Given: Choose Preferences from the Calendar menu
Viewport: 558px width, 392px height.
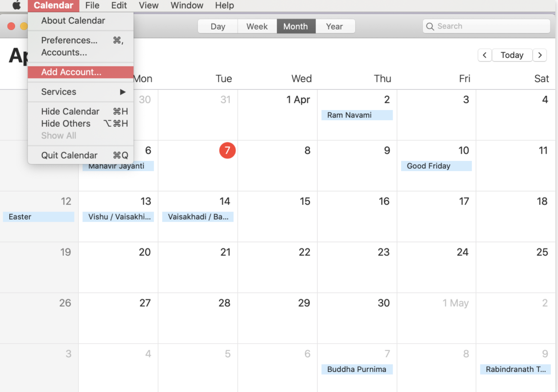Looking at the screenshot, I should coord(69,40).
